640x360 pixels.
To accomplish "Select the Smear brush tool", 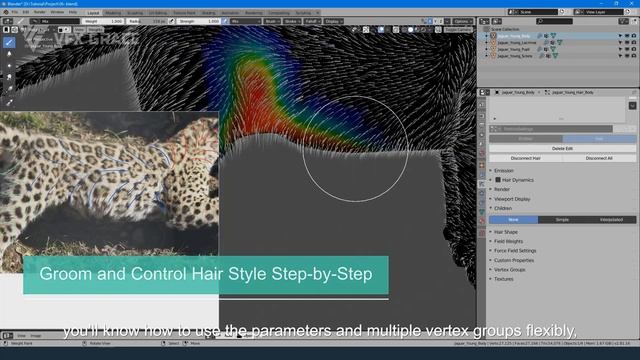I will point(9,77).
